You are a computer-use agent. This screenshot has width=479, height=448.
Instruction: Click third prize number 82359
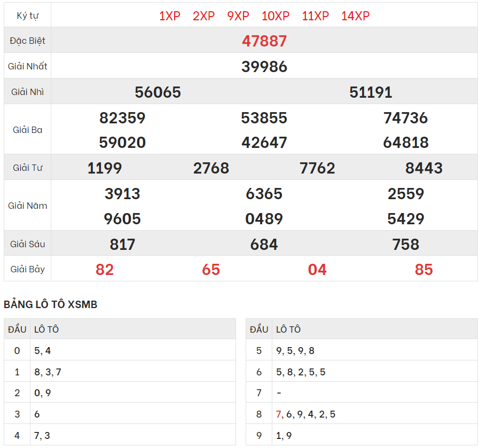122,118
